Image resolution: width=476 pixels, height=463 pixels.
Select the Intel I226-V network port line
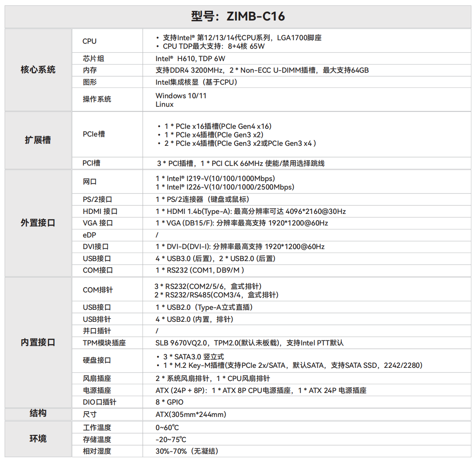click(x=225, y=187)
